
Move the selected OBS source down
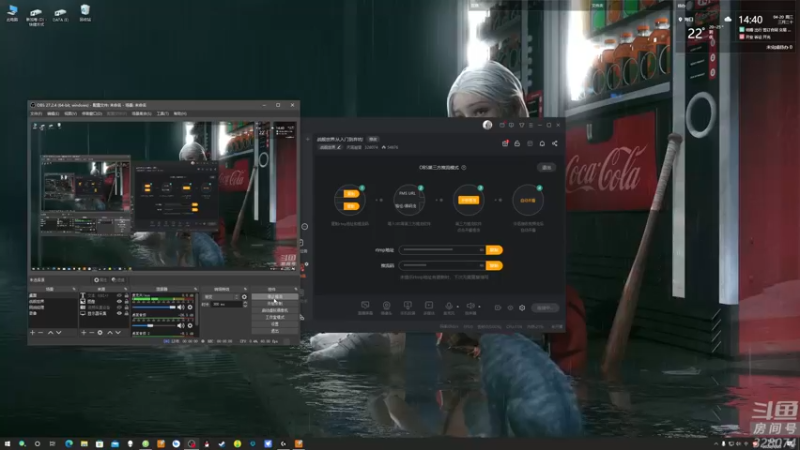click(118, 333)
